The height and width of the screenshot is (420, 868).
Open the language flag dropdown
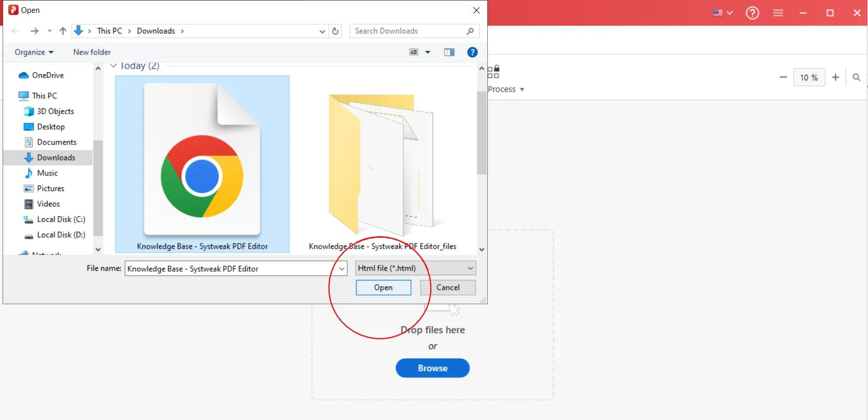(x=723, y=13)
